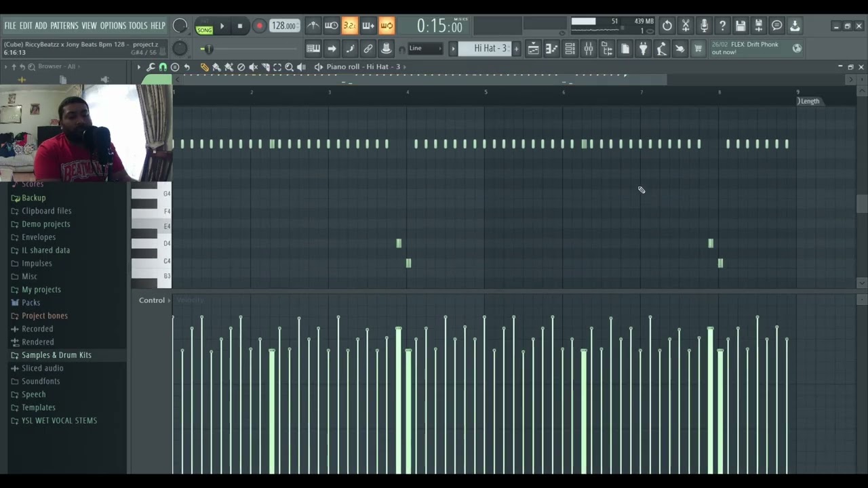Toggle the metronome button
The height and width of the screenshot is (488, 868).
click(313, 26)
